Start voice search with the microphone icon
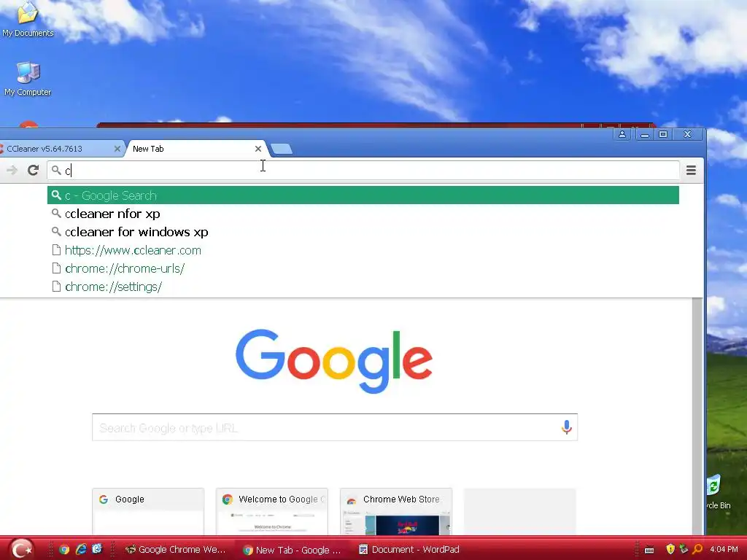The width and height of the screenshot is (747, 560). pos(566,427)
